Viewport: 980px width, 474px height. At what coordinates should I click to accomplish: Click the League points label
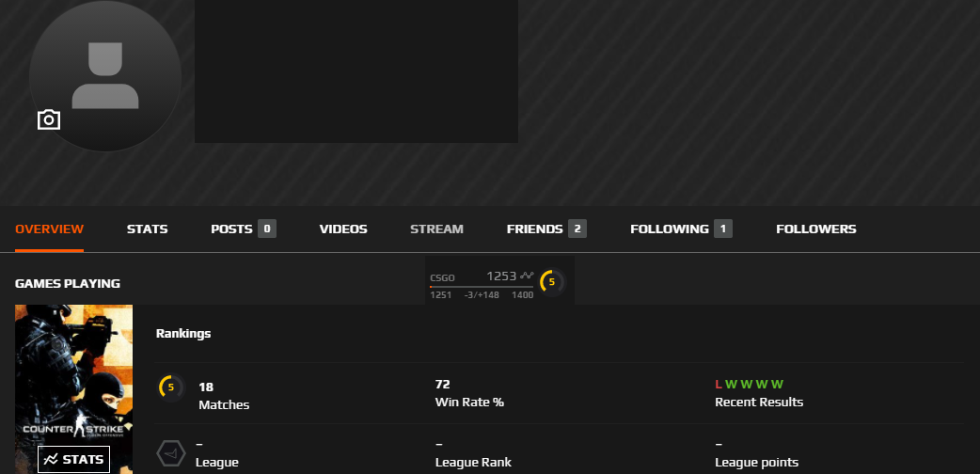click(756, 463)
